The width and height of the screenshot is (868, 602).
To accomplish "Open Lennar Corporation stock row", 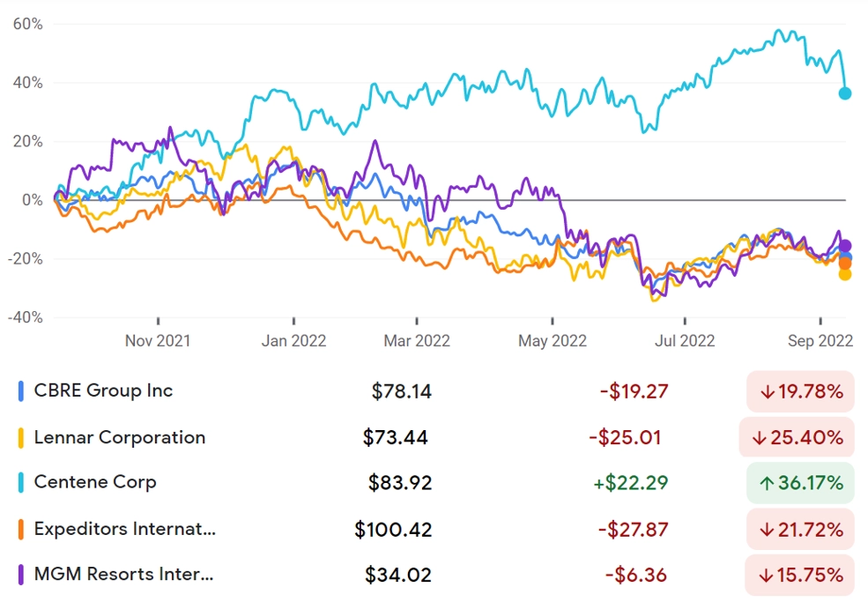I will [434, 437].
